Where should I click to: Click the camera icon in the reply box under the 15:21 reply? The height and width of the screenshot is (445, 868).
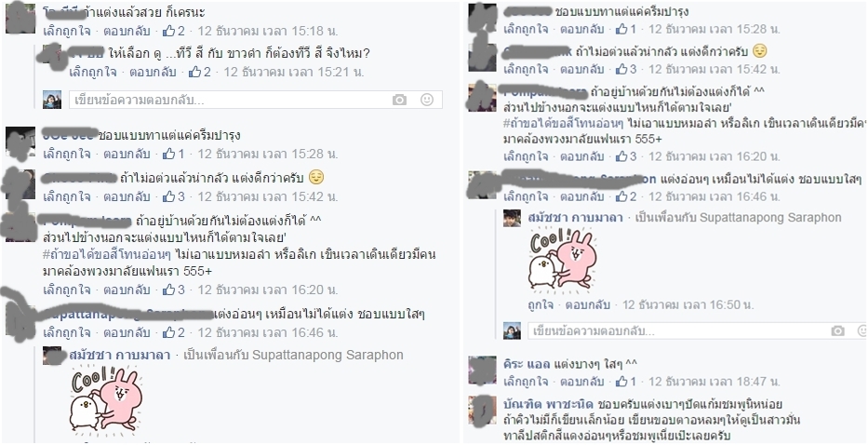tap(399, 100)
